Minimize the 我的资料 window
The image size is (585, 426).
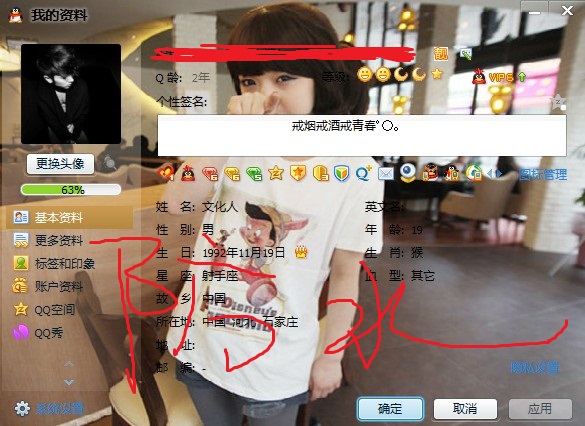click(x=534, y=11)
